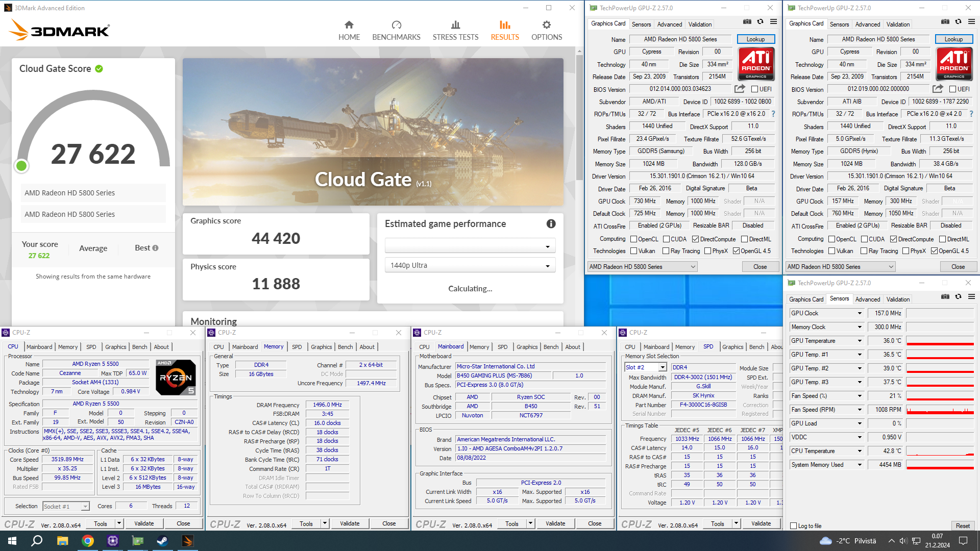Take screenshot via camera icon in left GPU-Z window
This screenshot has width=980, height=551.
click(747, 22)
